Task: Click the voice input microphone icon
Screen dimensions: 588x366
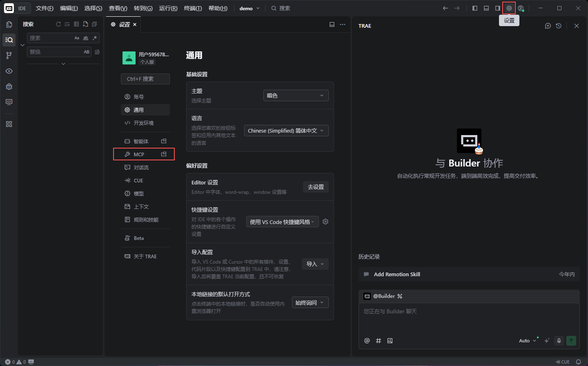Action: (x=559, y=341)
